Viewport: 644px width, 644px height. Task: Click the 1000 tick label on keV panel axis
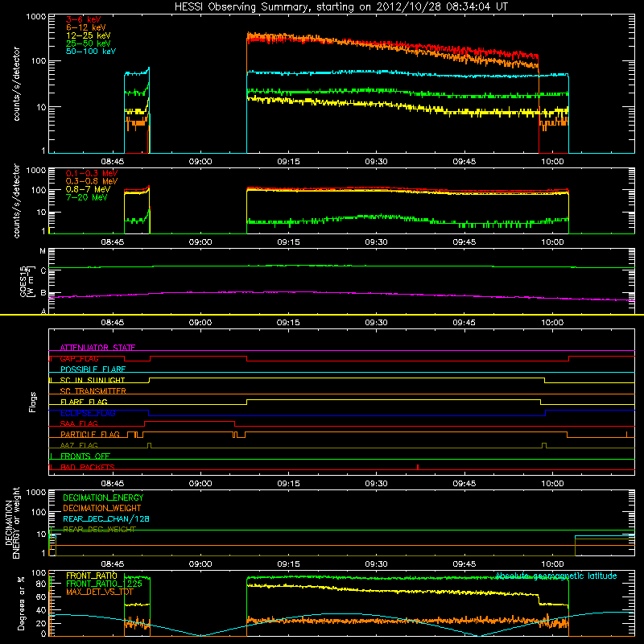(x=36, y=17)
